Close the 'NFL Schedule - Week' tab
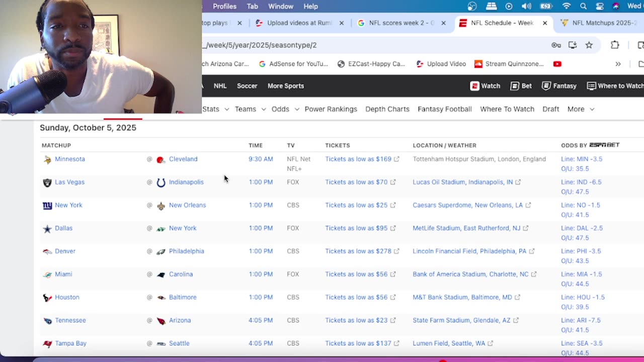Viewport: 644px width, 362px height. coord(545,23)
